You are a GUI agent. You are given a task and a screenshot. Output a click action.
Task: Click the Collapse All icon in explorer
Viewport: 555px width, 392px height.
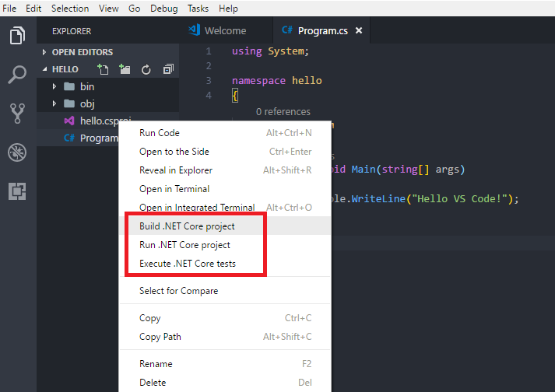tap(168, 69)
